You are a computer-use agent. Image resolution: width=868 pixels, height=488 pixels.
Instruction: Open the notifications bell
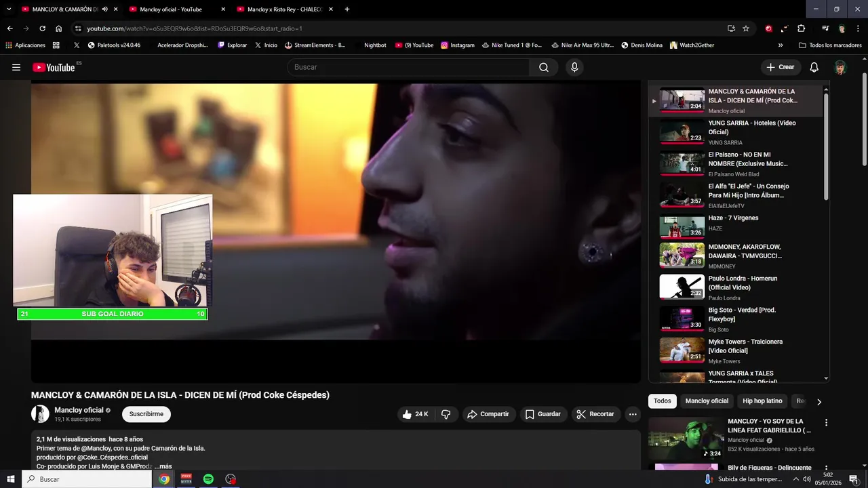[814, 67]
